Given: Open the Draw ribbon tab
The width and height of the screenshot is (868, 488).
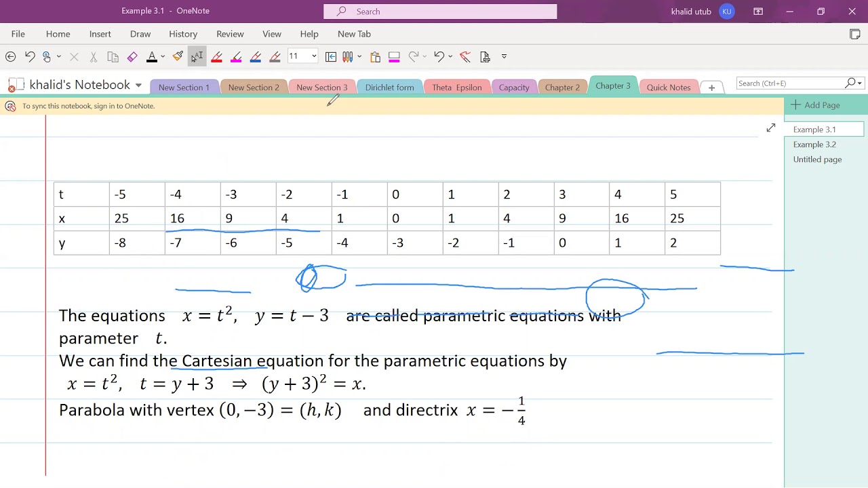Looking at the screenshot, I should (140, 34).
